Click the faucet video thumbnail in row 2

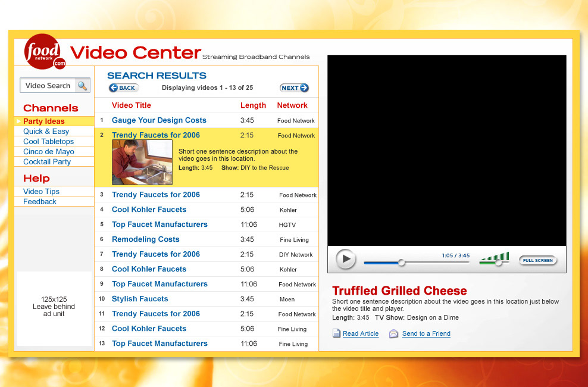pyautogui.click(x=142, y=162)
